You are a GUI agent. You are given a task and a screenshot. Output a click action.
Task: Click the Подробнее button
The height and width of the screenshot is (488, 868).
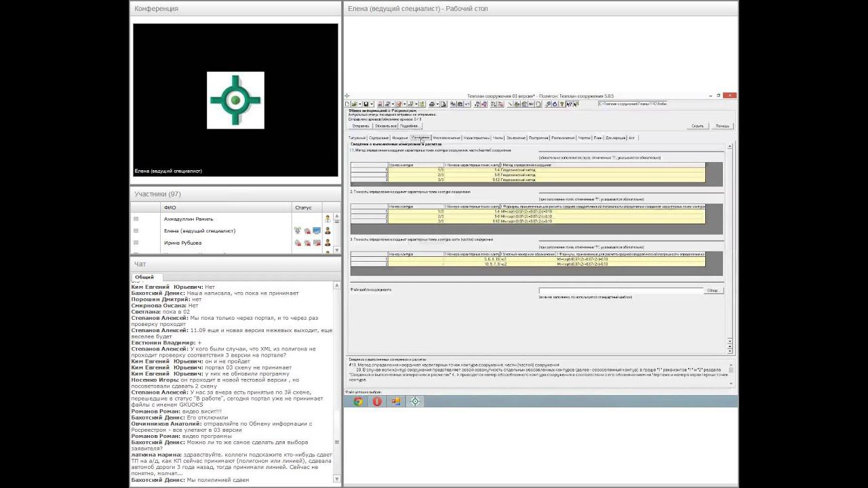click(x=410, y=126)
